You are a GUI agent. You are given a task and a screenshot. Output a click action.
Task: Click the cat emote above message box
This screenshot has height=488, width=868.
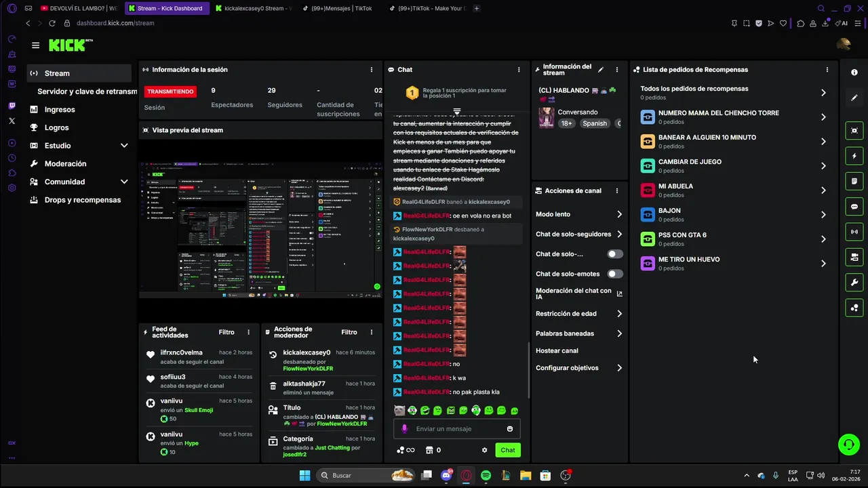coord(399,411)
